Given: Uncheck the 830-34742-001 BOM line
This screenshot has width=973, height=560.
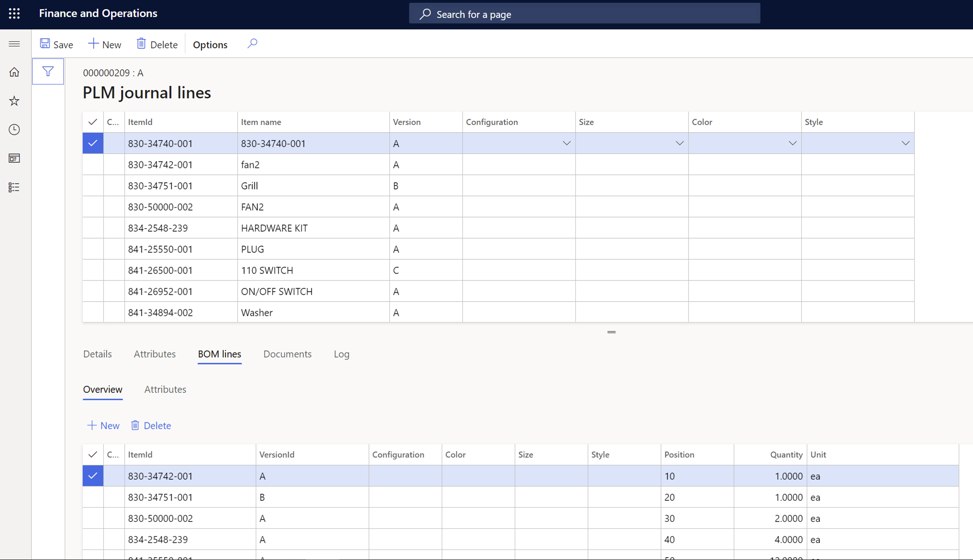Looking at the screenshot, I should click(x=93, y=476).
